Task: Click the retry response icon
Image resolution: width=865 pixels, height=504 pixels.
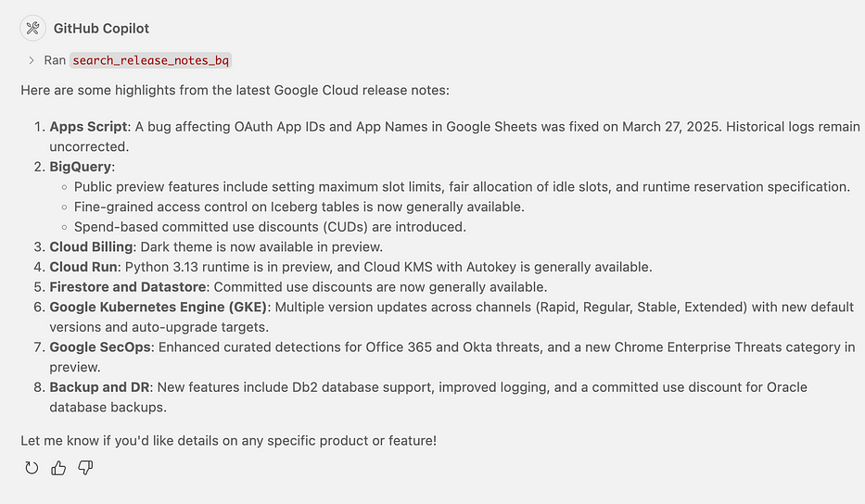Action: point(32,468)
